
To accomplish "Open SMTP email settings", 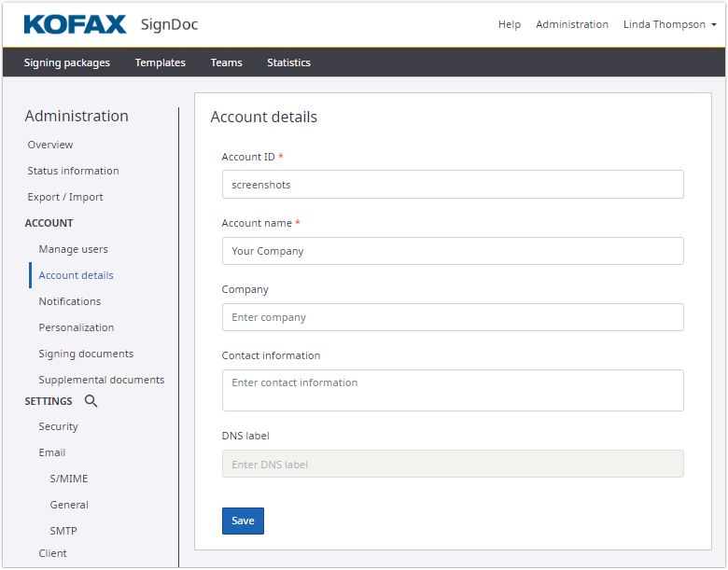I will 63,531.
